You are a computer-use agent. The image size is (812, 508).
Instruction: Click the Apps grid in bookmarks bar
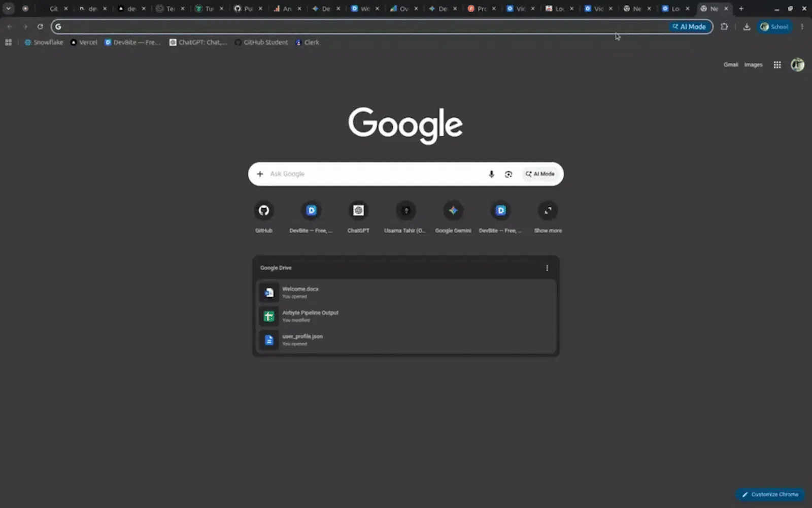pos(8,42)
